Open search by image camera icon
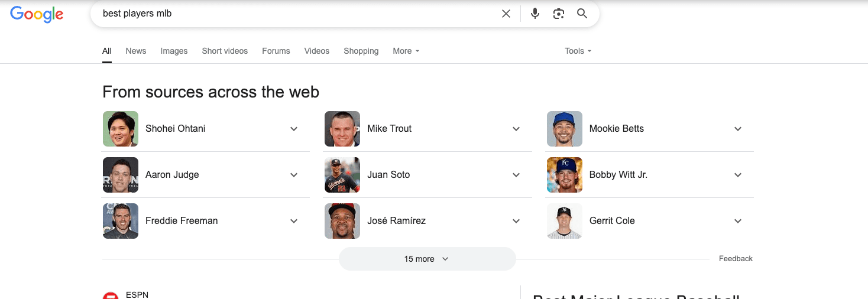 click(559, 14)
